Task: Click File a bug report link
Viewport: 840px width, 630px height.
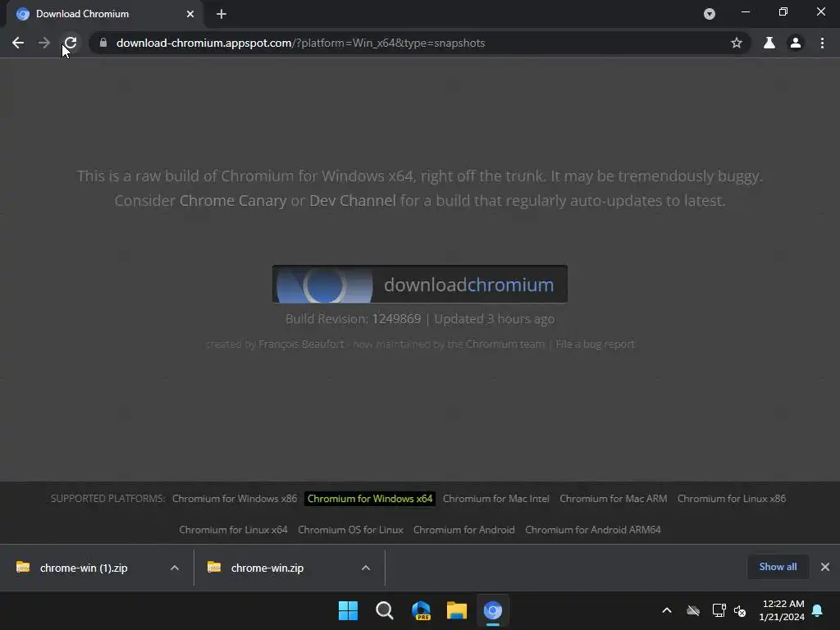Action: coord(596,344)
